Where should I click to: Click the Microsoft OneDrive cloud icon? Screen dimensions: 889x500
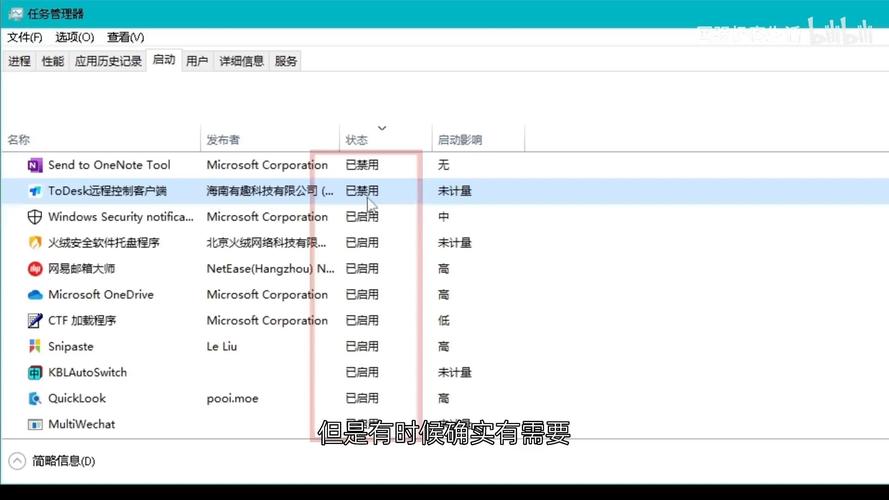coord(35,295)
